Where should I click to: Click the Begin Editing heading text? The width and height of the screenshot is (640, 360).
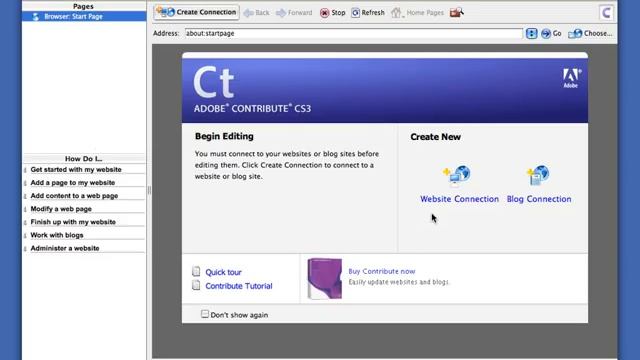(x=224, y=136)
